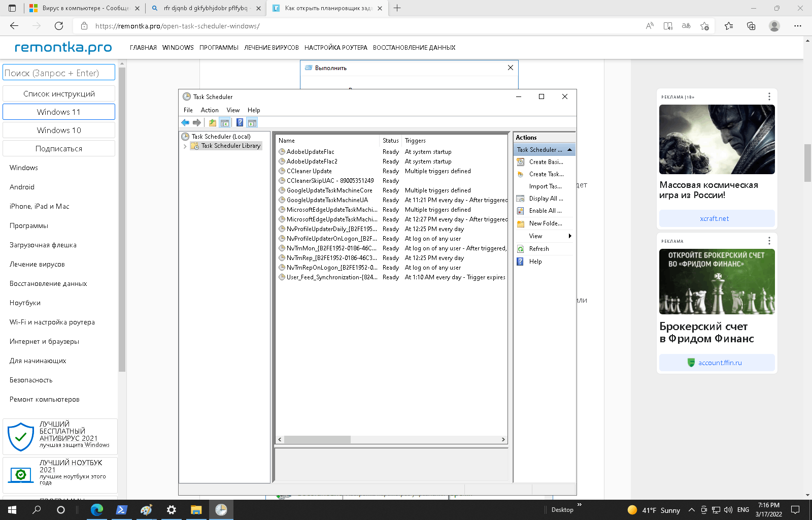Click the Forward arrow in Task Scheduler toolbar
Image resolution: width=812 pixels, height=520 pixels.
coord(197,122)
